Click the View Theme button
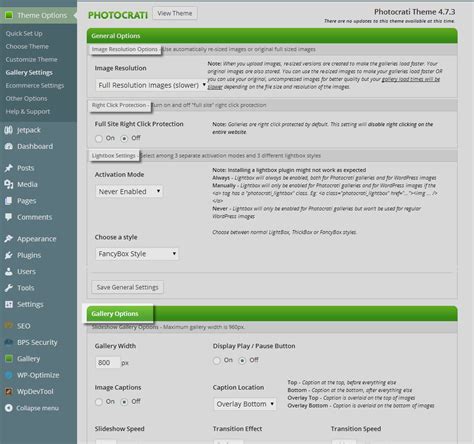Viewport: 474px width, 444px height. (175, 13)
